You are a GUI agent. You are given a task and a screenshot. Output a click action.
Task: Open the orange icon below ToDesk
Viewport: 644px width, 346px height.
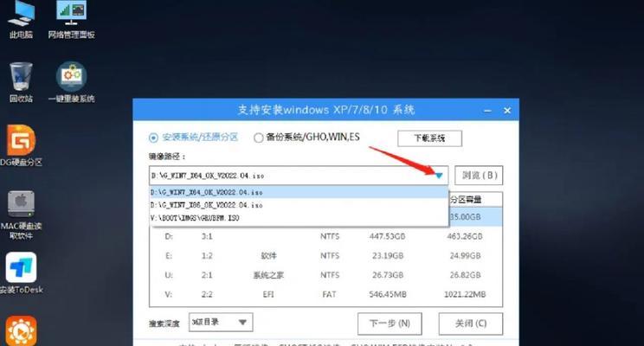tap(21, 331)
